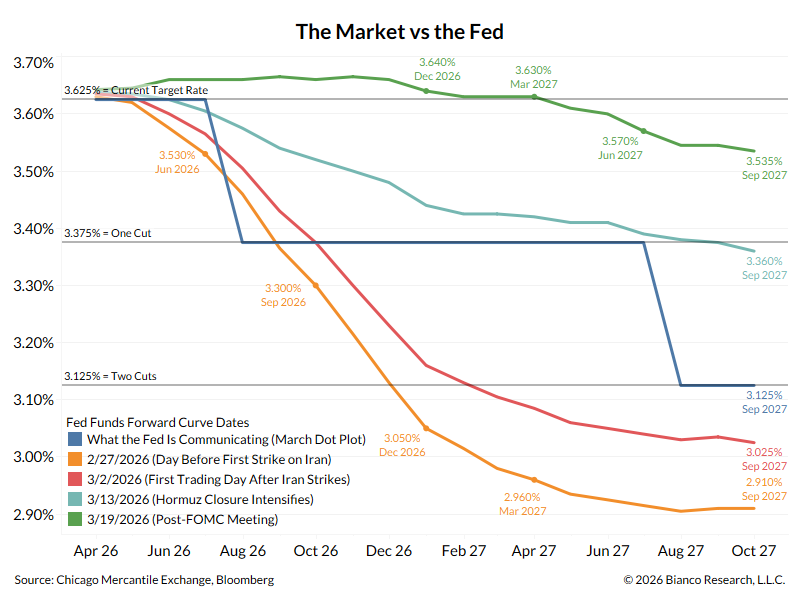The image size is (800, 600).
Task: Click the blue Fed Dot Plot legend swatch
Action: click(76, 439)
